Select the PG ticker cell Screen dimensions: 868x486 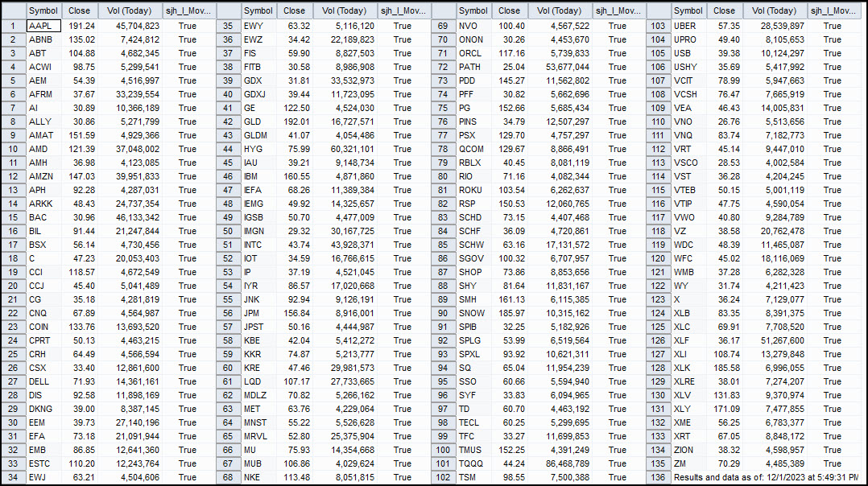tap(473, 108)
